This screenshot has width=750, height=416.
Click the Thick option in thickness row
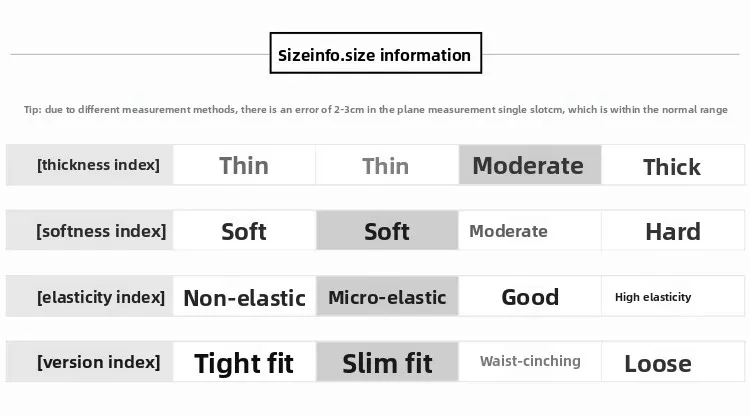coord(672,166)
